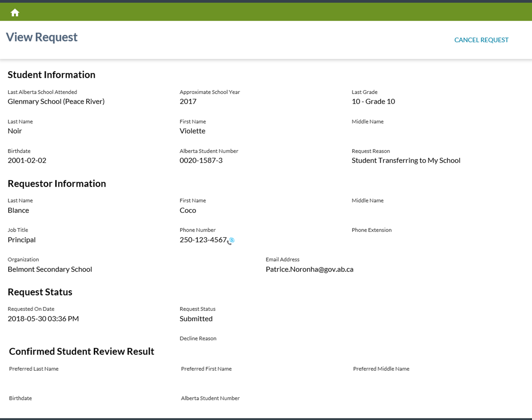This screenshot has height=420, width=532.
Task: Select the Requested On Date 2018-05-30 03:36 PM
Action: point(43,318)
